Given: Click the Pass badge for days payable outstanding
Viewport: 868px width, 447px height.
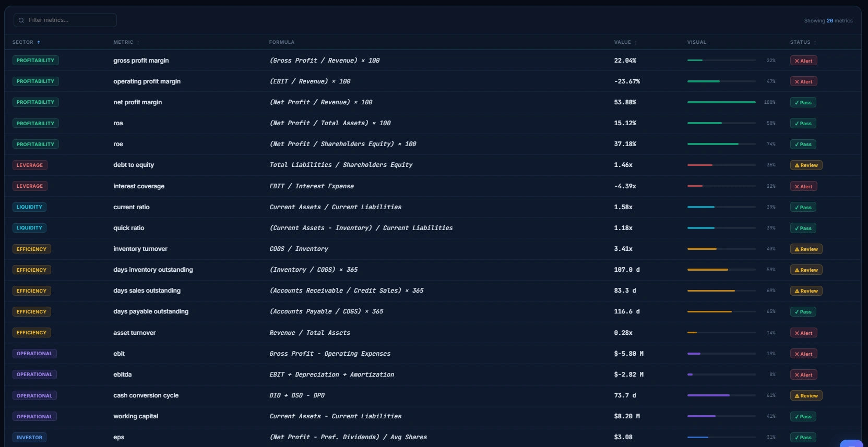Looking at the screenshot, I should (x=803, y=311).
